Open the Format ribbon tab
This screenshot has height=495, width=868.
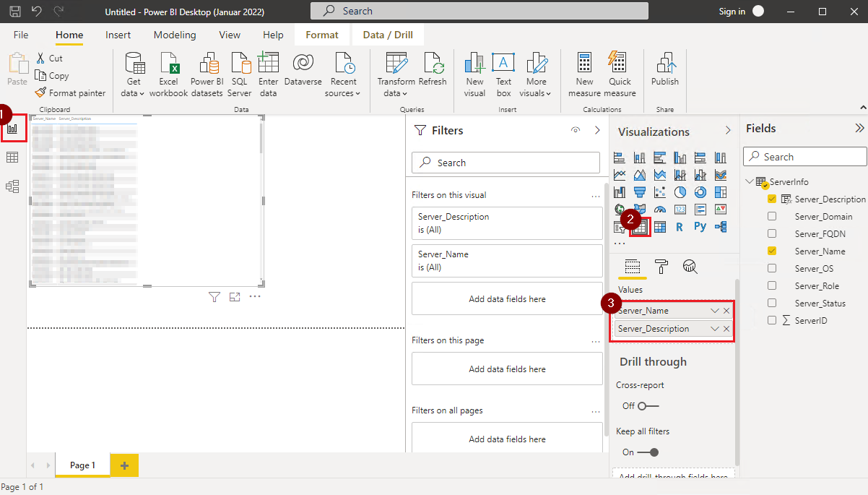pyautogui.click(x=322, y=35)
